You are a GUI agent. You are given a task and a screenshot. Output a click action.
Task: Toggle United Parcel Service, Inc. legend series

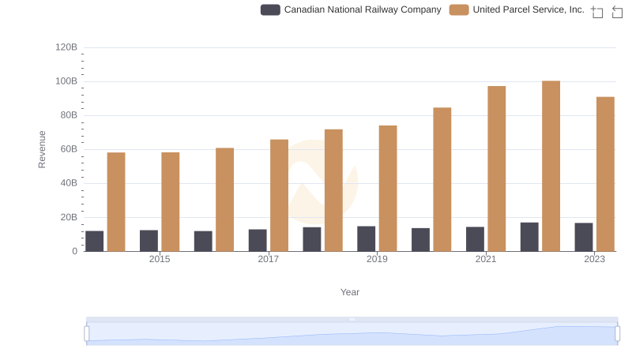point(517,9)
